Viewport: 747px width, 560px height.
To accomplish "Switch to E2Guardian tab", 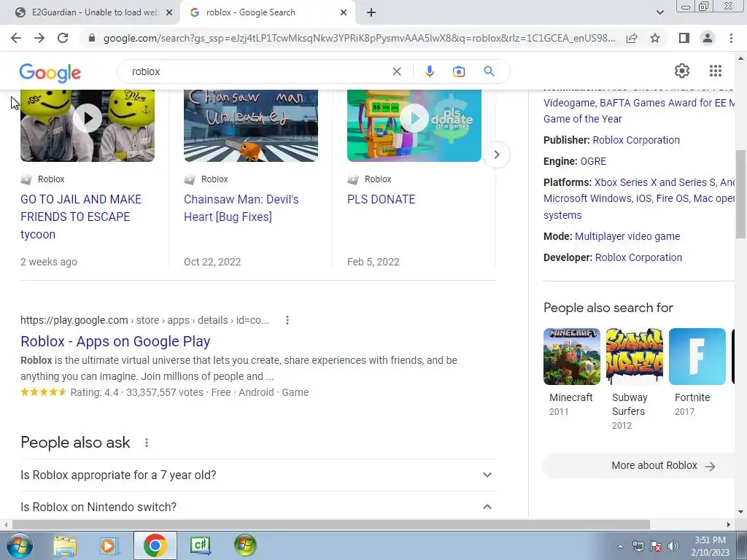I will point(94,12).
